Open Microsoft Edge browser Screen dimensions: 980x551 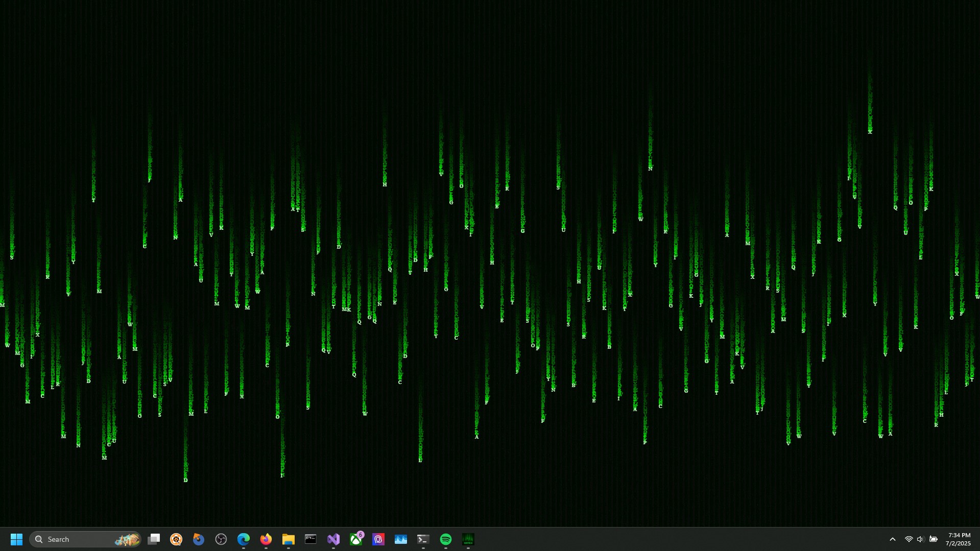(244, 539)
